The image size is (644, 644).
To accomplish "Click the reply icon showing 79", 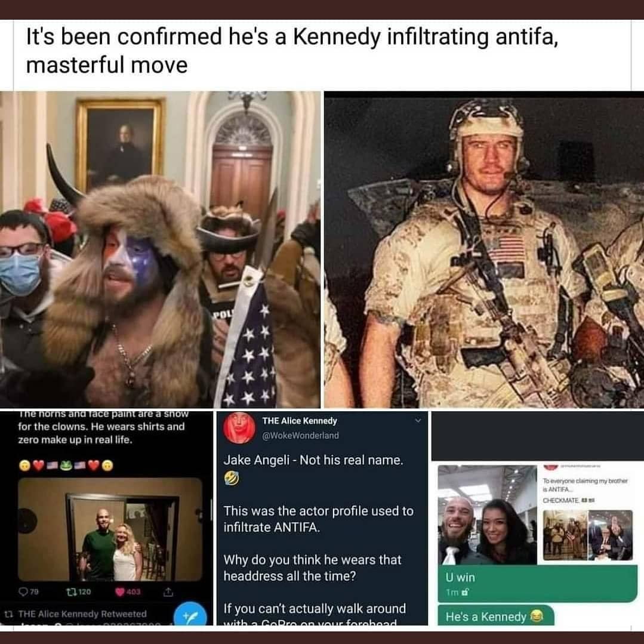I will [28, 591].
